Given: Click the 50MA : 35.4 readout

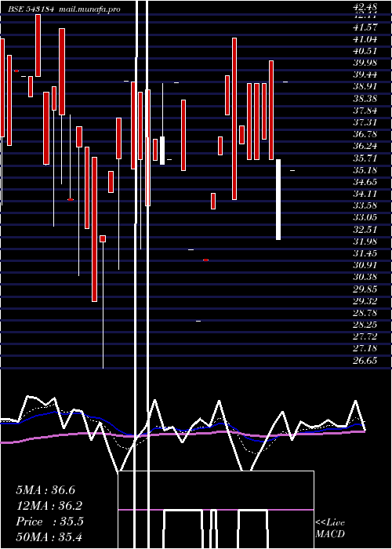Looking at the screenshot, I should pos(49,537).
